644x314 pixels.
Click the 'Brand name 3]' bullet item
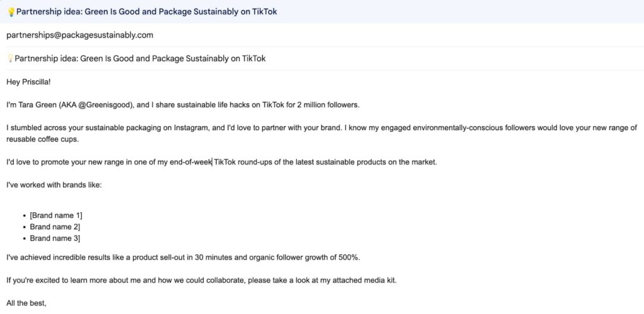(55, 238)
